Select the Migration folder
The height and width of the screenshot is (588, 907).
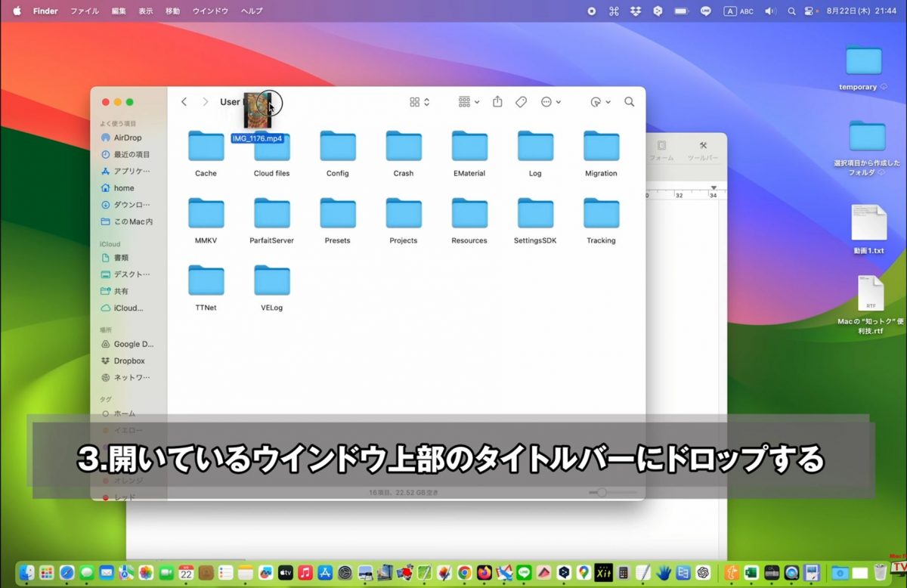(601, 154)
